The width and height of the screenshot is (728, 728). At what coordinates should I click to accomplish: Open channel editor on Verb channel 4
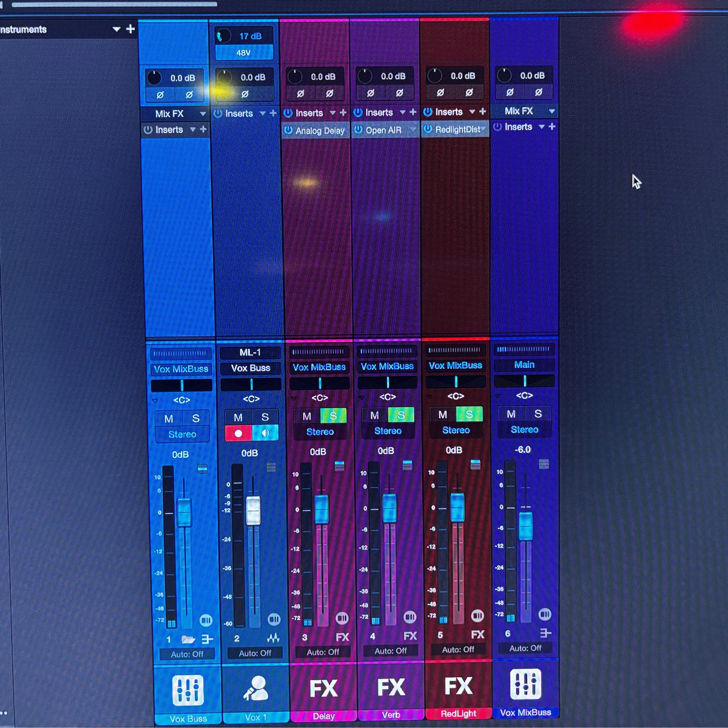click(409, 617)
